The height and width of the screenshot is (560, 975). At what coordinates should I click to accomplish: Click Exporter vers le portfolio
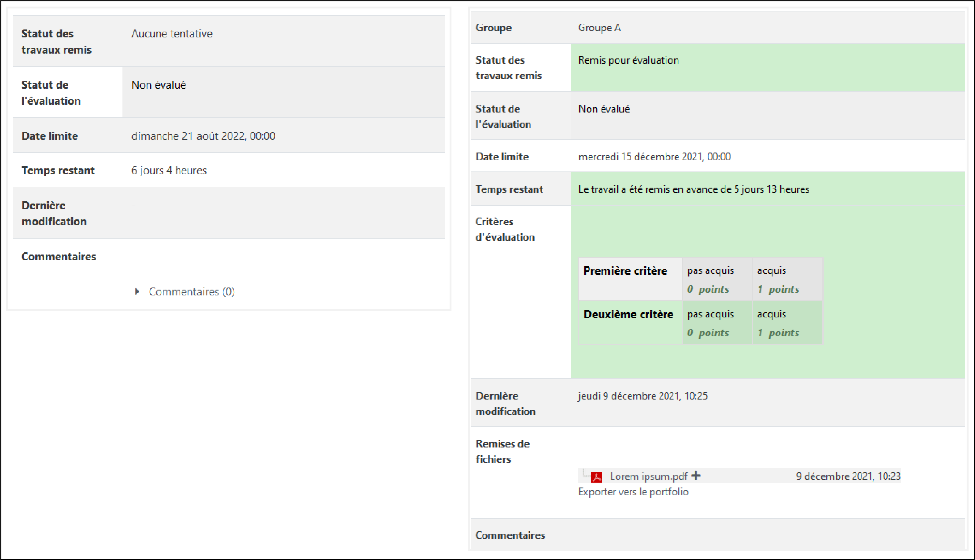click(x=633, y=492)
